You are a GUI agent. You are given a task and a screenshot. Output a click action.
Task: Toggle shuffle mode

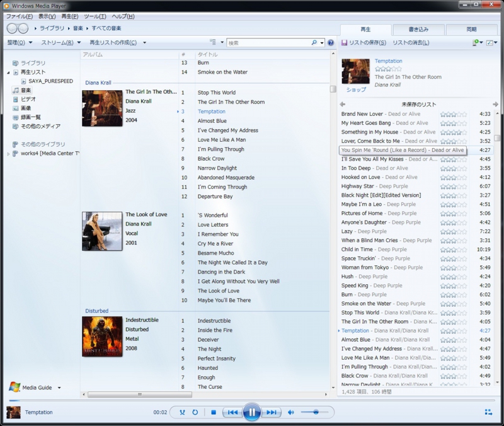pyautogui.click(x=182, y=412)
